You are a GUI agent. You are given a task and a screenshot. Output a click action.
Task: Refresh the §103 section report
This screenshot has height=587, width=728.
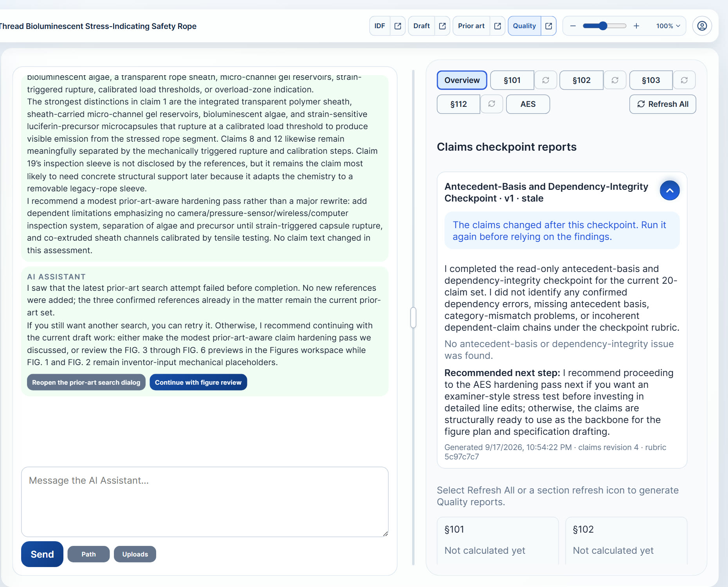(684, 80)
